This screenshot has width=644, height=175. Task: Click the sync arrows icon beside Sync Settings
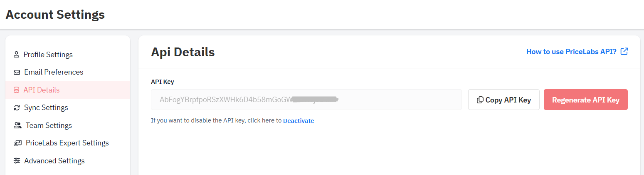17,107
